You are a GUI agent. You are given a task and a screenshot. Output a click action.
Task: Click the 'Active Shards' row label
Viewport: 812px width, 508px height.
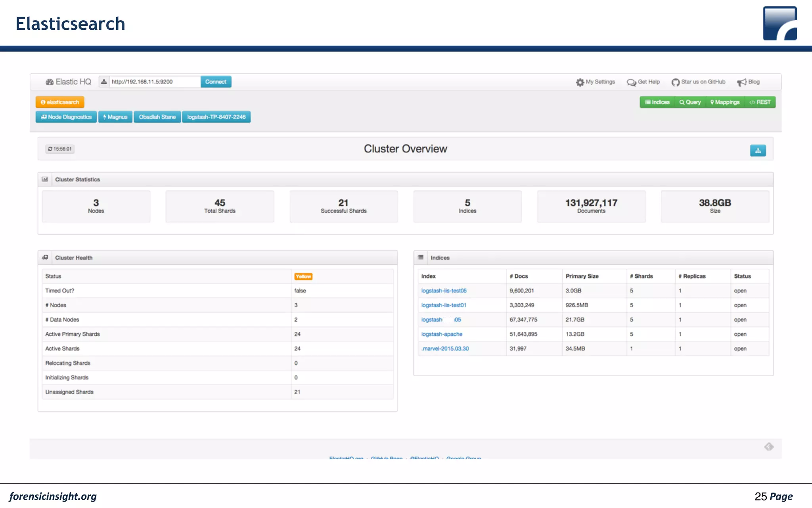(x=62, y=348)
